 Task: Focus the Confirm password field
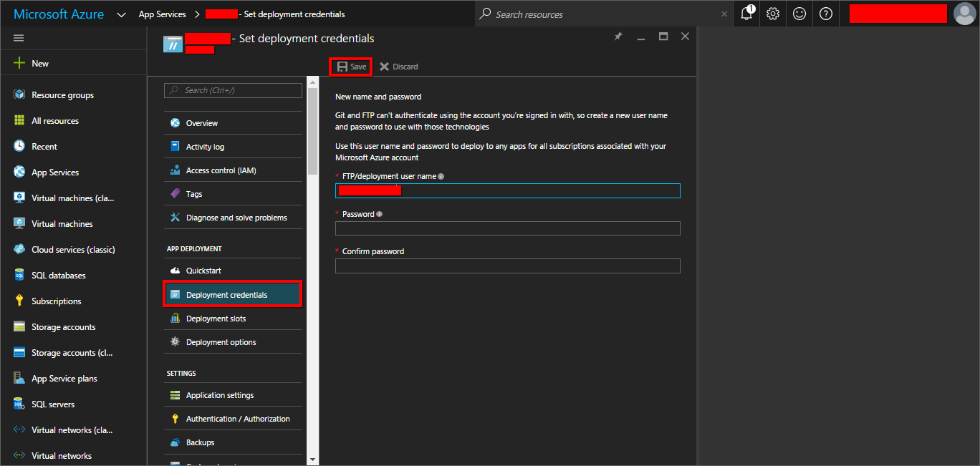point(507,266)
